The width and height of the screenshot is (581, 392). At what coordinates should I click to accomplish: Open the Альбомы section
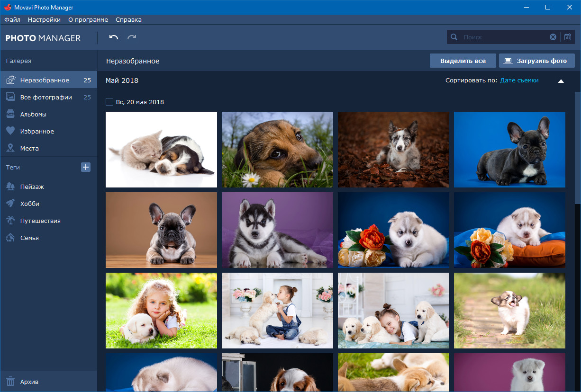click(48, 114)
